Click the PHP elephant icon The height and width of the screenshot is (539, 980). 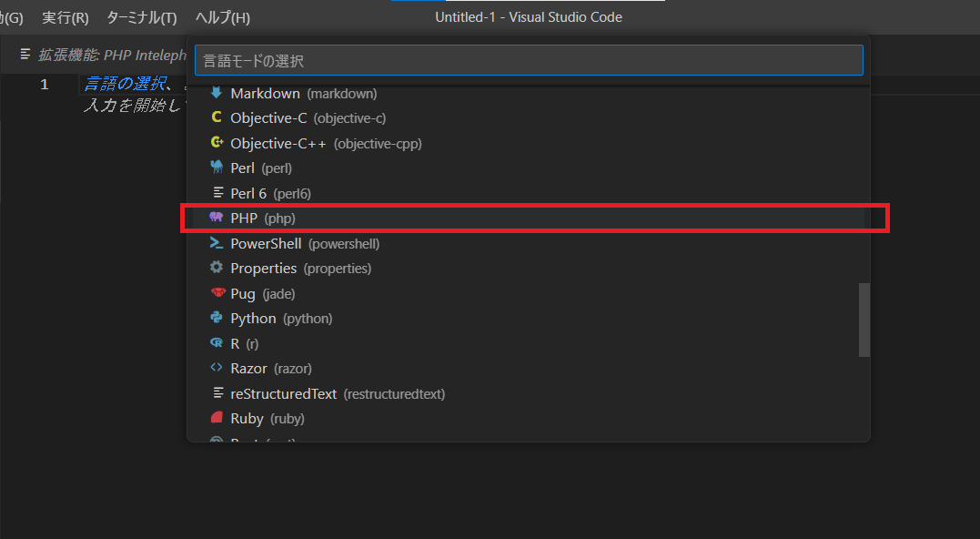pyautogui.click(x=217, y=218)
